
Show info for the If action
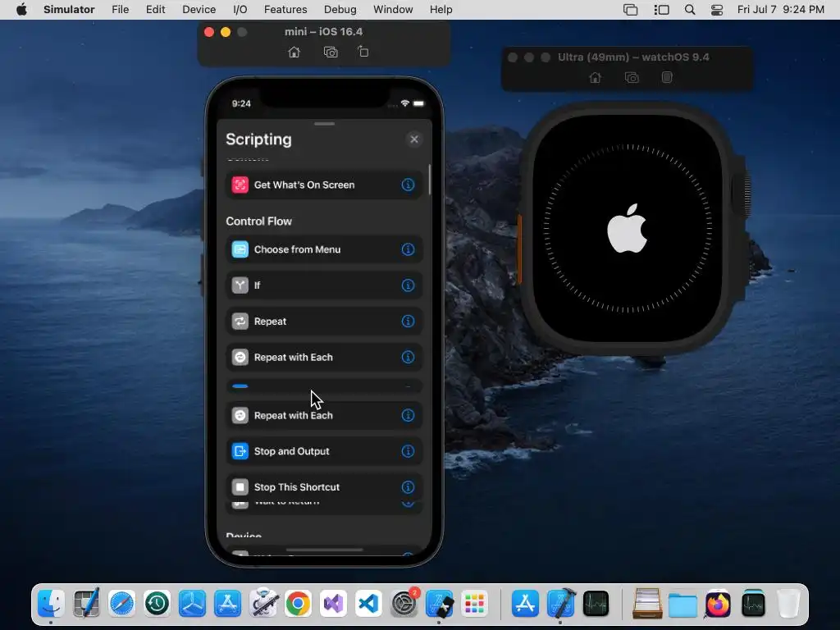click(408, 285)
